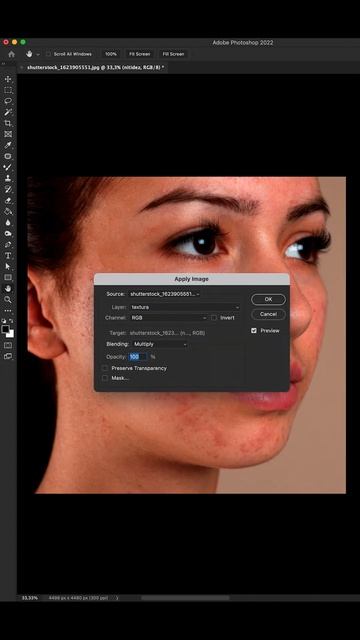This screenshot has width=360, height=640.
Task: Enable Scroll All Windows checkbox
Action: 49,54
